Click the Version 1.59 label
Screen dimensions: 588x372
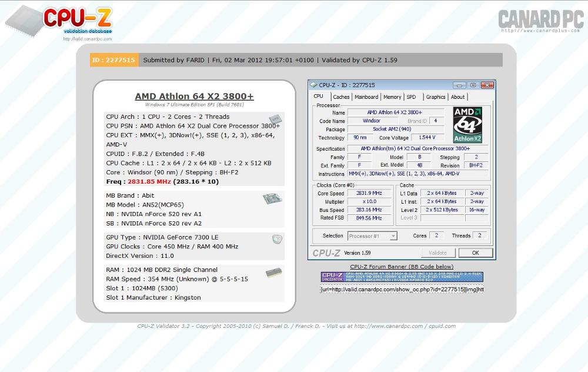tap(358, 253)
